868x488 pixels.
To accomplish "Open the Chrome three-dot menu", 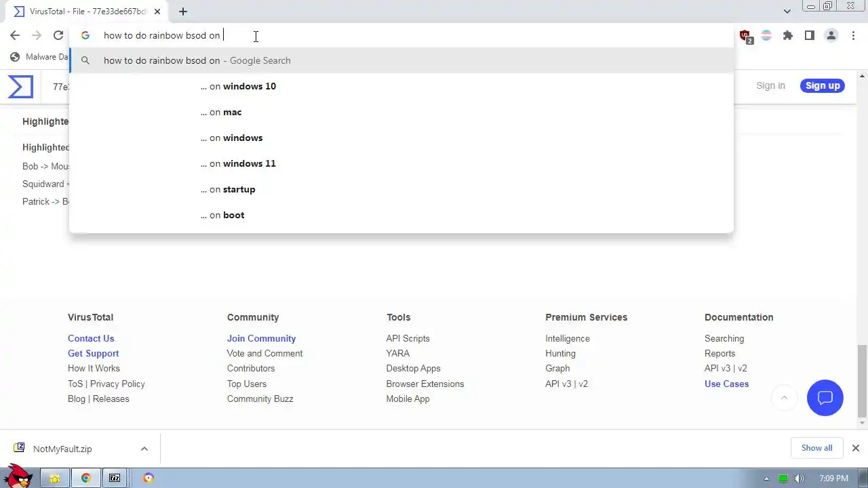I will tap(853, 36).
